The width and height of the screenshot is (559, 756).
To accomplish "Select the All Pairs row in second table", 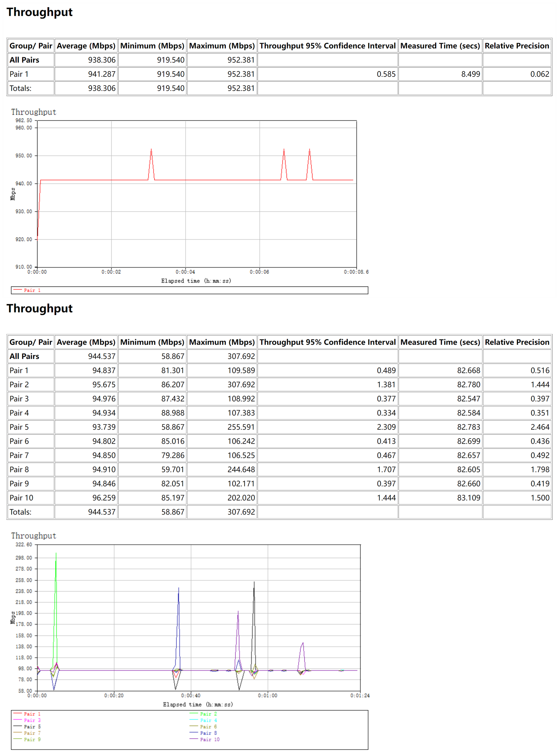I will (24, 356).
